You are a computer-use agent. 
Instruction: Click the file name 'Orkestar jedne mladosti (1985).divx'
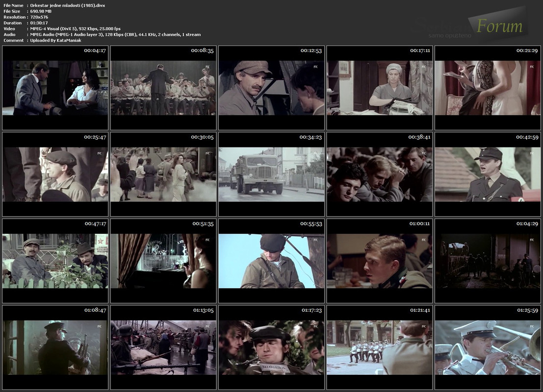[68, 5]
